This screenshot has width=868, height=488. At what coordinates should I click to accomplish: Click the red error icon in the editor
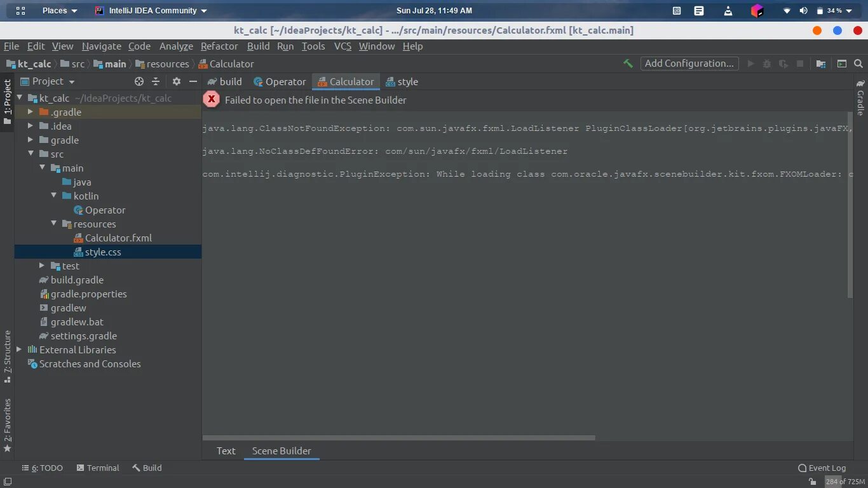[x=212, y=99]
